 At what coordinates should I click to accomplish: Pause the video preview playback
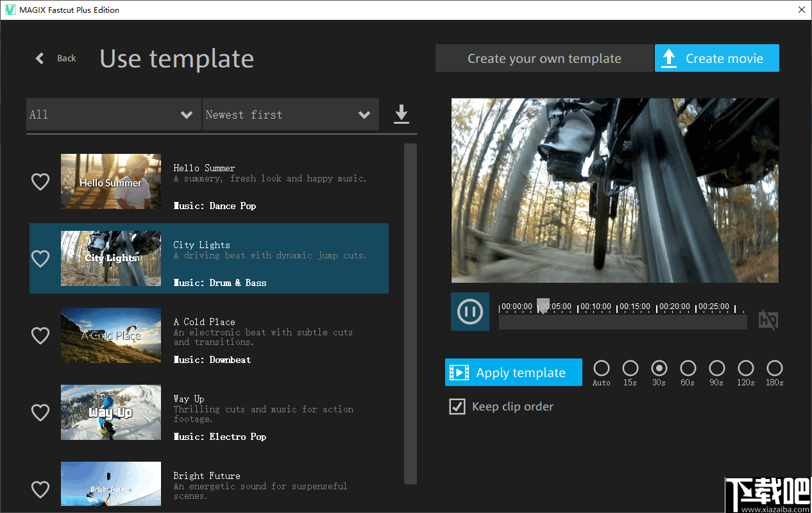470,312
